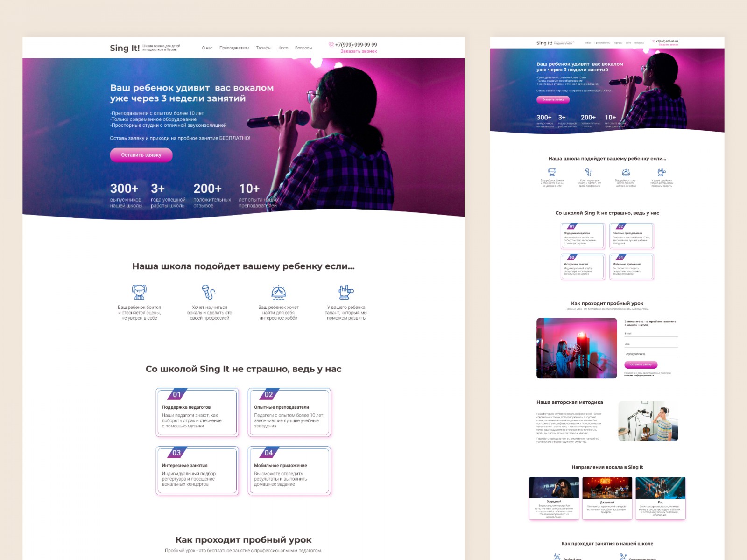Click 'Наша авторская методика' heading in right preview
The height and width of the screenshot is (560, 747).
pos(570,402)
